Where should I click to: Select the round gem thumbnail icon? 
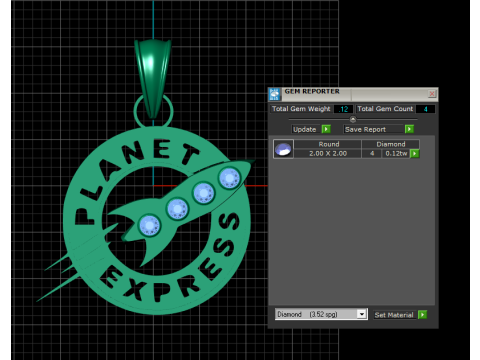click(283, 149)
